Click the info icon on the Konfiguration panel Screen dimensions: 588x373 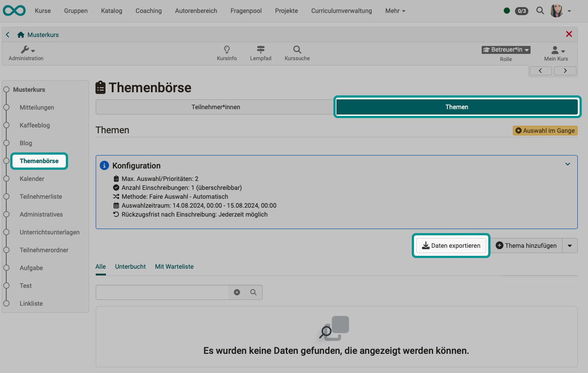pyautogui.click(x=104, y=165)
